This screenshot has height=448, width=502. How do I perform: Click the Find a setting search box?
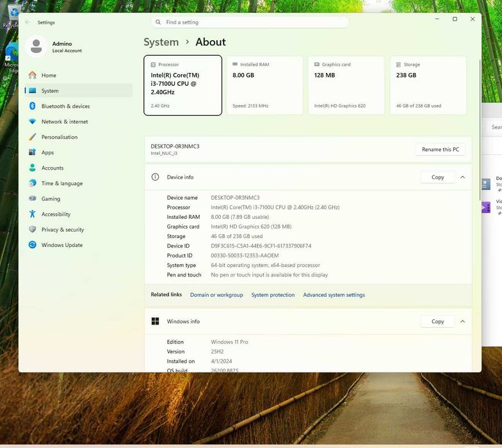[250, 22]
